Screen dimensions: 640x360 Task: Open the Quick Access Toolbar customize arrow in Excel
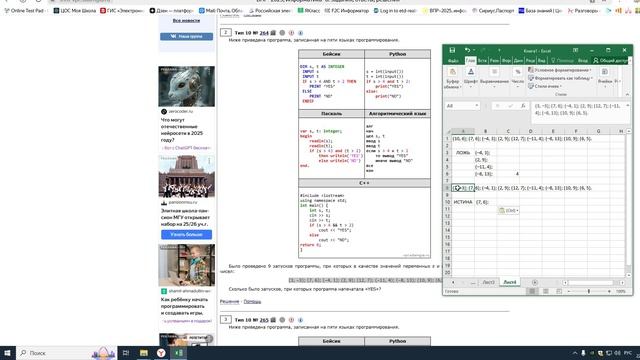[499, 50]
